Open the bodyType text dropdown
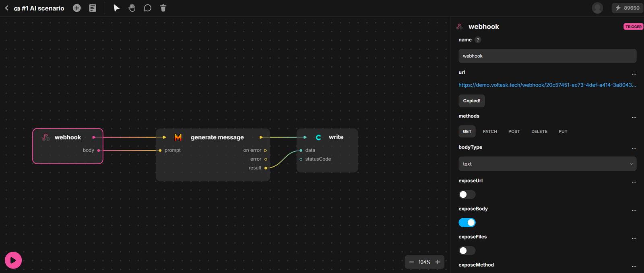Image resolution: width=644 pixels, height=273 pixels. (547, 164)
